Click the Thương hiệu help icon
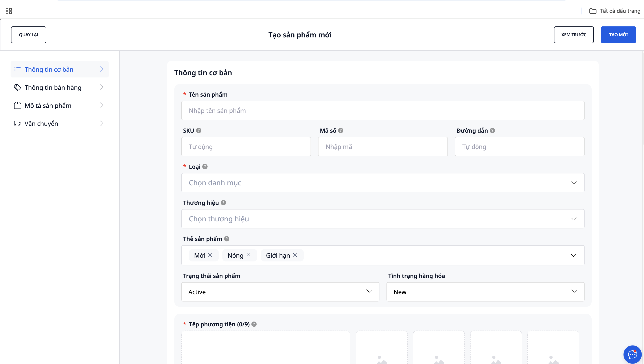 click(223, 203)
